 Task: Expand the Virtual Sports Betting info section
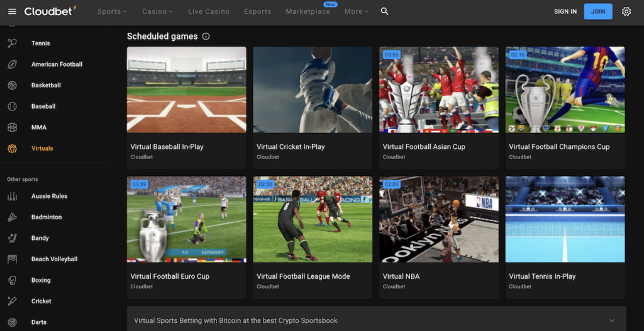(376, 320)
